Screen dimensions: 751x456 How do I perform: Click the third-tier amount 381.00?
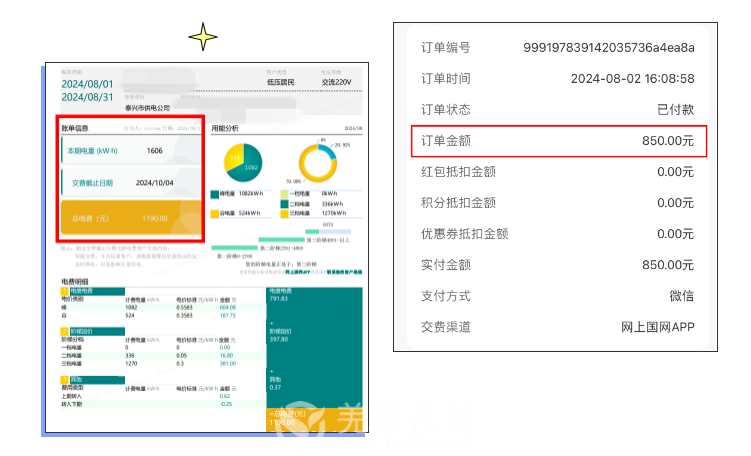pos(228,364)
